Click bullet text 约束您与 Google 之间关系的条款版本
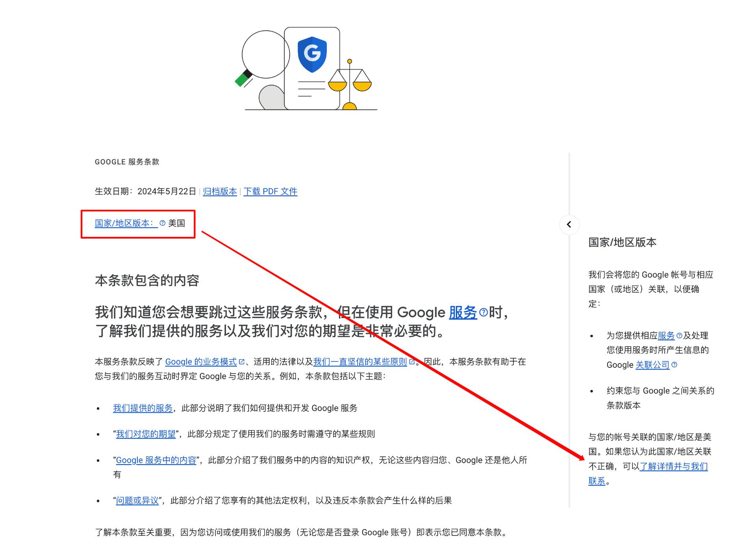The width and height of the screenshot is (756, 550). [x=660, y=398]
